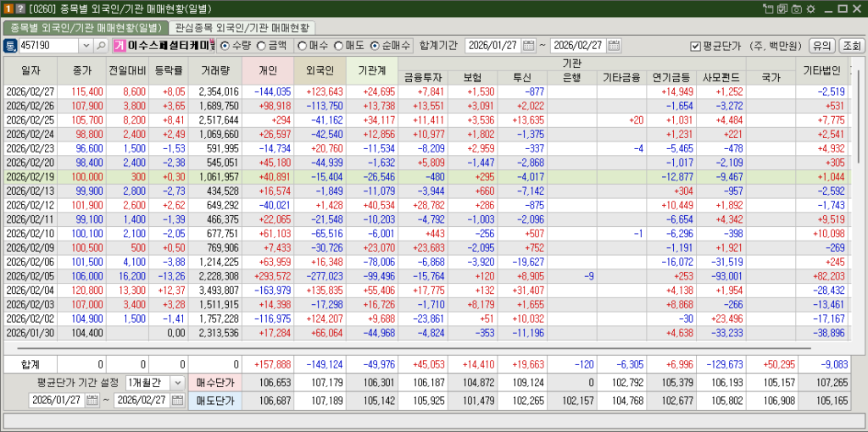Click the 유의 button

tap(821, 46)
